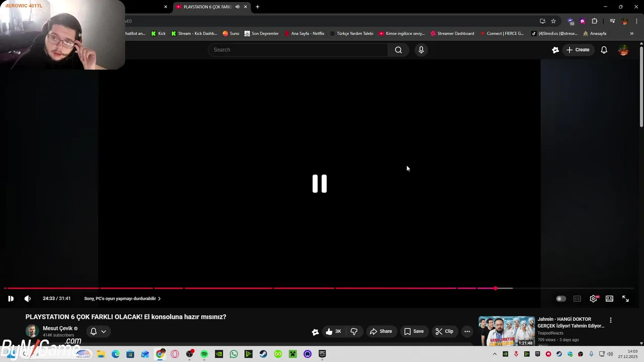This screenshot has height=362, width=644.
Task: Open Steam from taskbar
Action: point(263,354)
